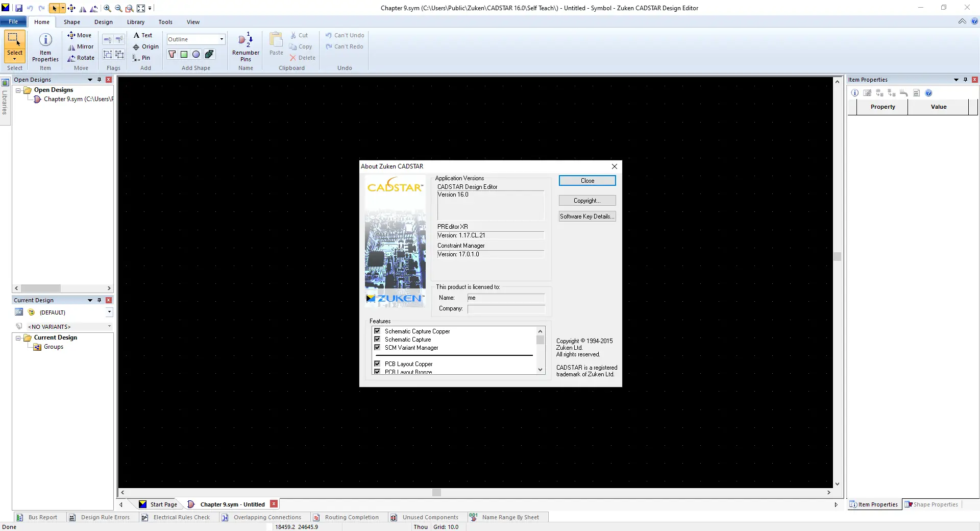Open the Item Properties panel options arrow
Image resolution: width=980 pixels, height=531 pixels.
click(x=956, y=80)
